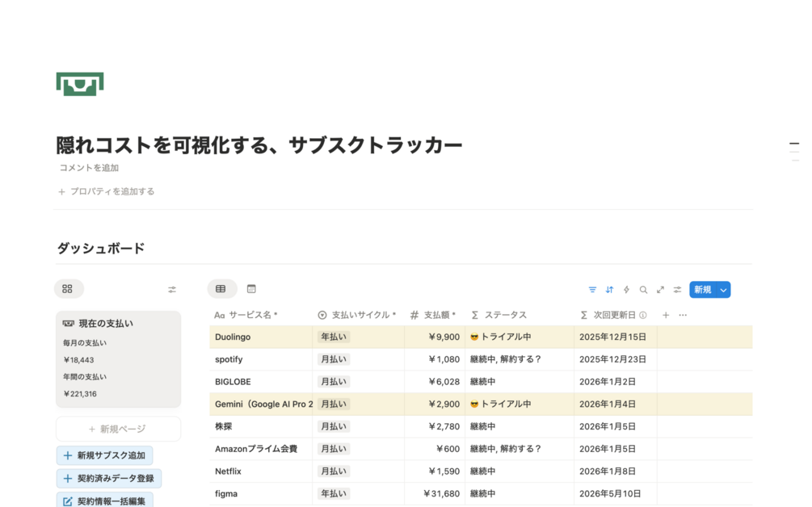Expand the dropdown arrow beside 新規
812x507 pixels.
[723, 290]
